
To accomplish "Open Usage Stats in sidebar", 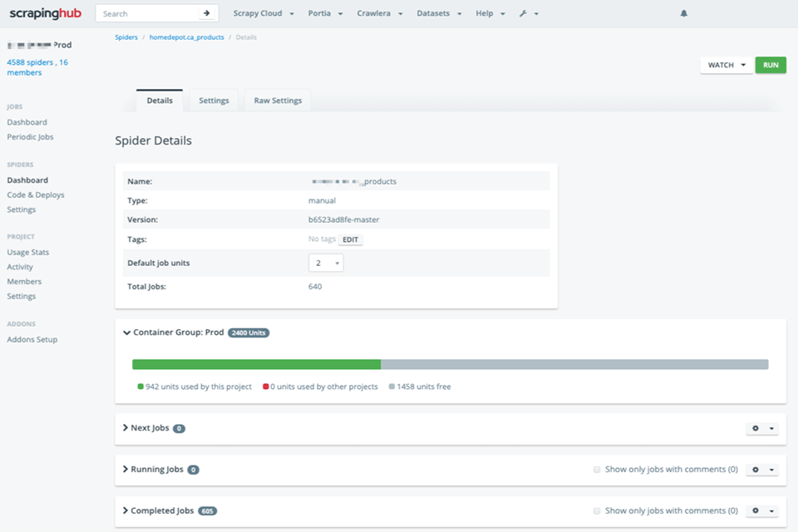I will pos(28,253).
